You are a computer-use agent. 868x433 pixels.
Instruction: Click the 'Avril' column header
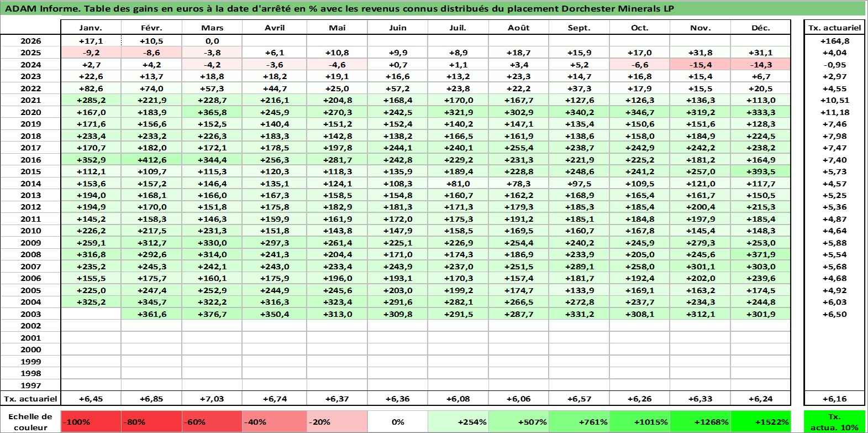click(275, 28)
